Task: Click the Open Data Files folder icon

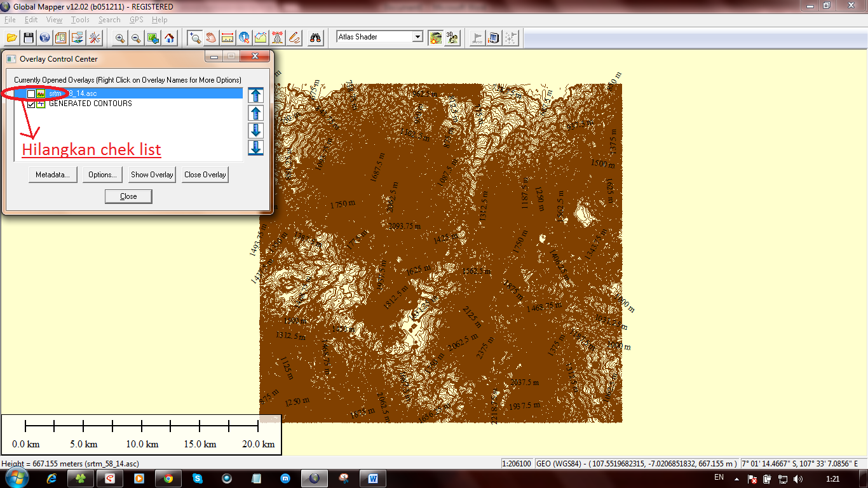Action: pos(11,38)
